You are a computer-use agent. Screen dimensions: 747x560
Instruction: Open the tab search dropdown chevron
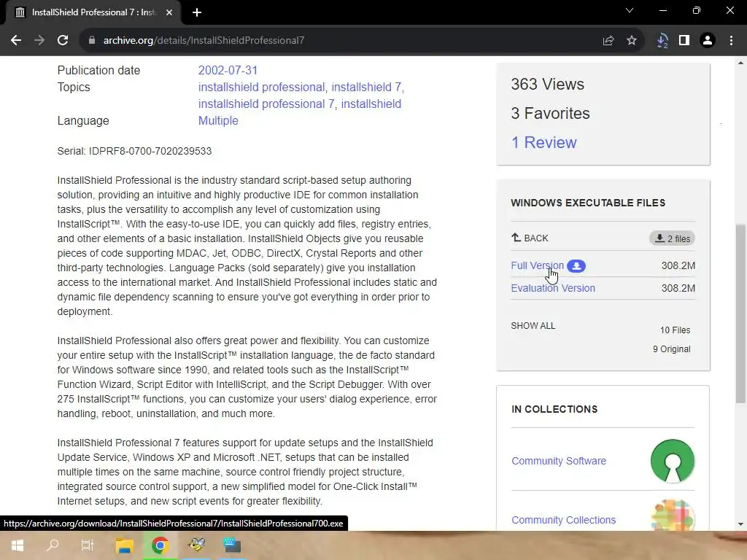click(x=630, y=10)
